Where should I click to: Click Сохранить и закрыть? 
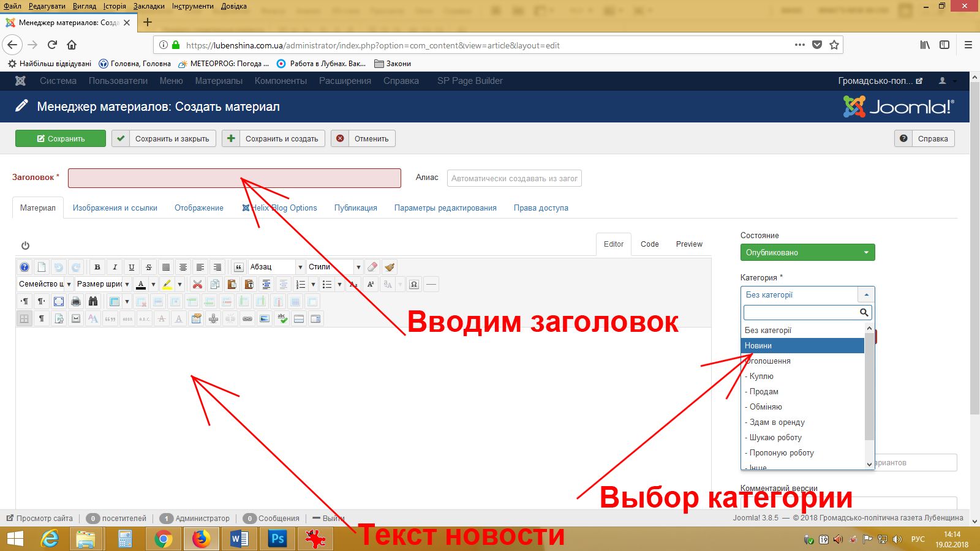point(164,138)
